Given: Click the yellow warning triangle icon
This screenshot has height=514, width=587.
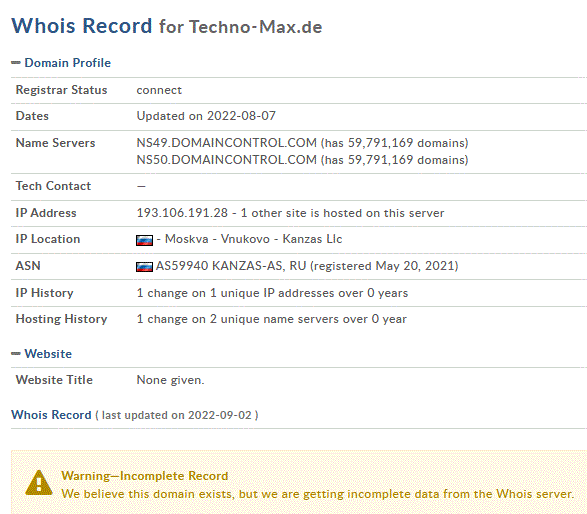Looking at the screenshot, I should [39, 483].
